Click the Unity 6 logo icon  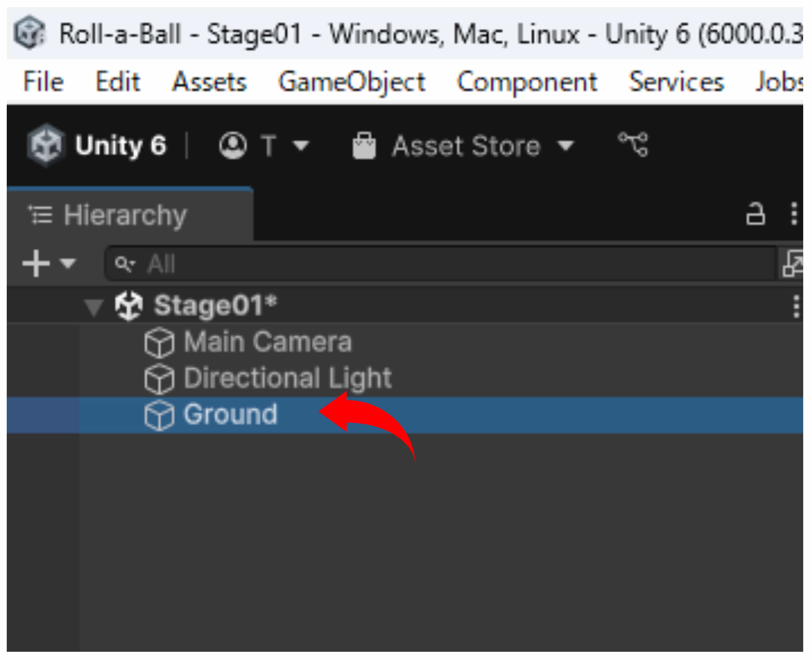(x=46, y=145)
